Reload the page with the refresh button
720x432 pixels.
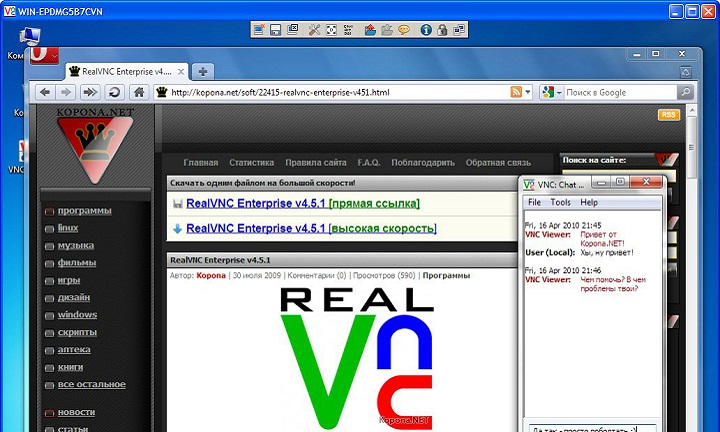pos(114,92)
